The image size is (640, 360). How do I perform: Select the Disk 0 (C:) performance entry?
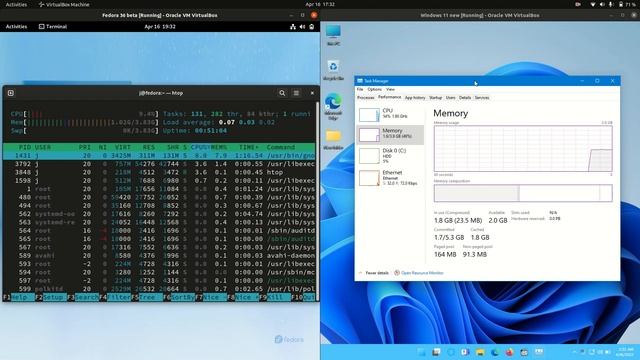[391, 156]
